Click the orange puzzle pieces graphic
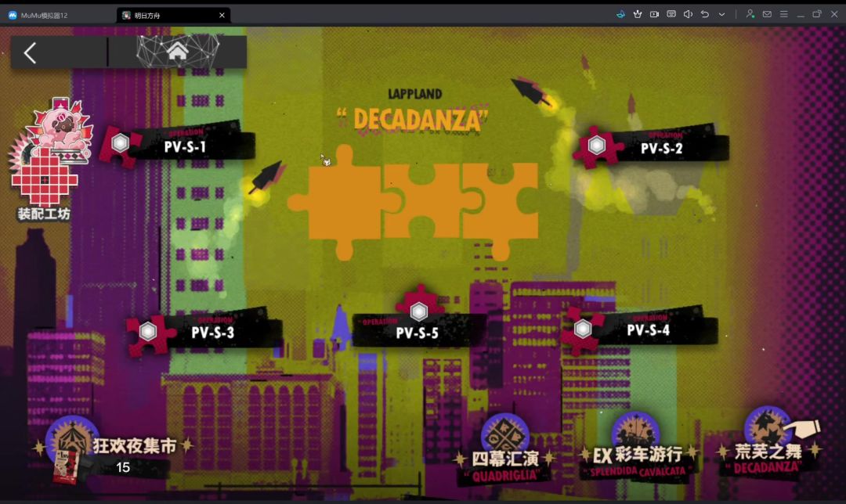Screen dimensions: 846x504 pos(414,202)
